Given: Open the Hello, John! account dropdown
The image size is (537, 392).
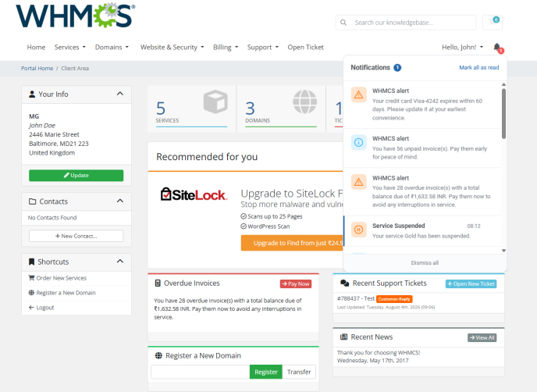Looking at the screenshot, I should pyautogui.click(x=462, y=48).
